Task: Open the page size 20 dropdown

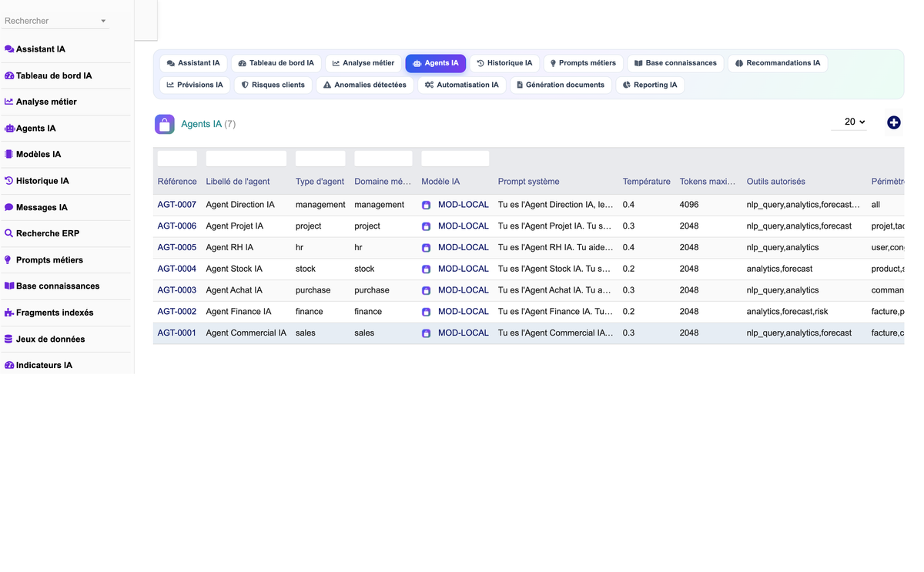Action: click(x=849, y=122)
